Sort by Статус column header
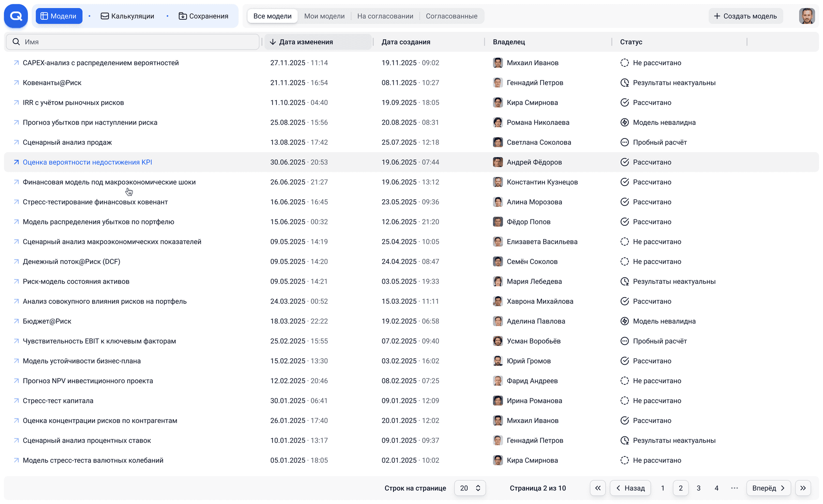823x504 pixels. tap(631, 42)
